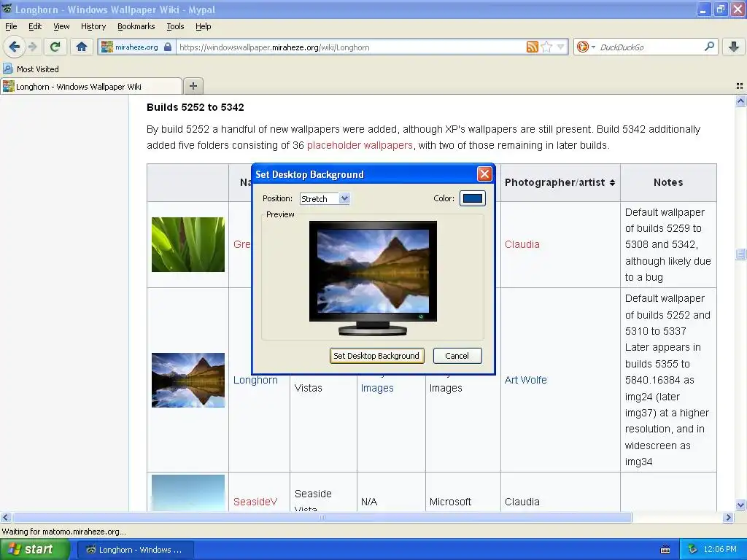Viewport: 747px width, 560px height.
Task: Open the Bookmarks menu
Action: 136,27
